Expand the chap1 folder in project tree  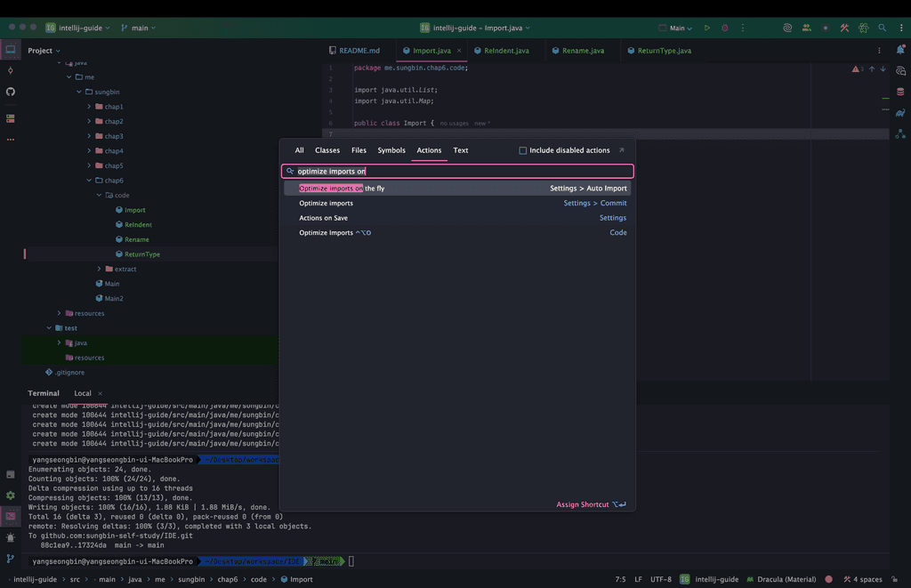click(89, 107)
